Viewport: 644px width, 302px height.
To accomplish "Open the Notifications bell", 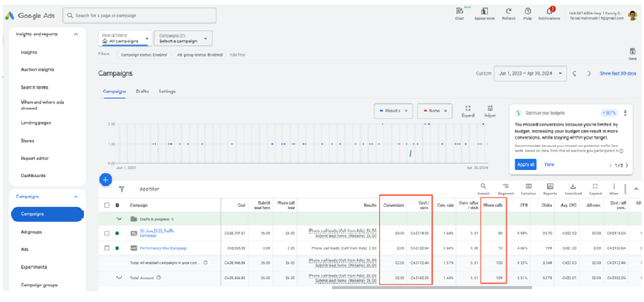I will [x=549, y=11].
